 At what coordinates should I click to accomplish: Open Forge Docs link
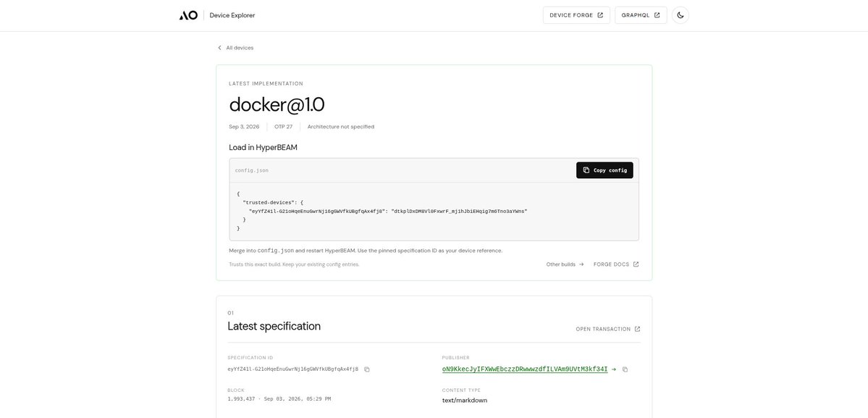615,264
